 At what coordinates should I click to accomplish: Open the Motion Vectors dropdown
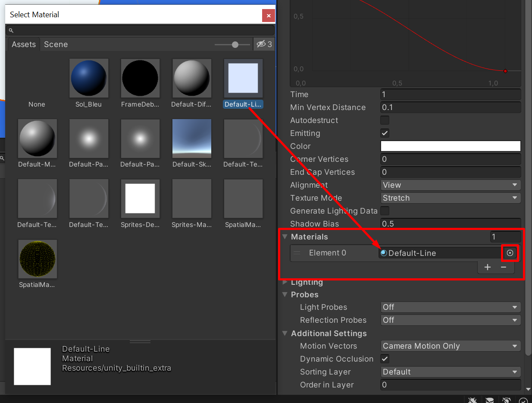click(451, 346)
